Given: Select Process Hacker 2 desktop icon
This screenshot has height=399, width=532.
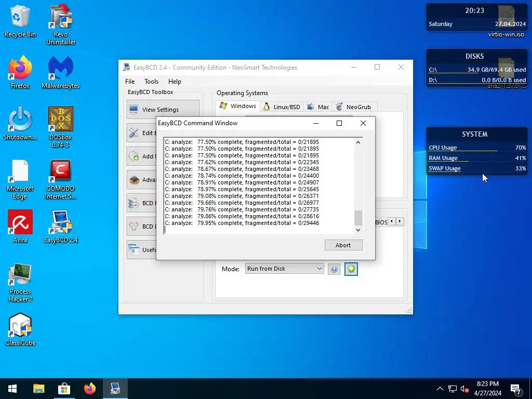Looking at the screenshot, I should click(20, 282).
